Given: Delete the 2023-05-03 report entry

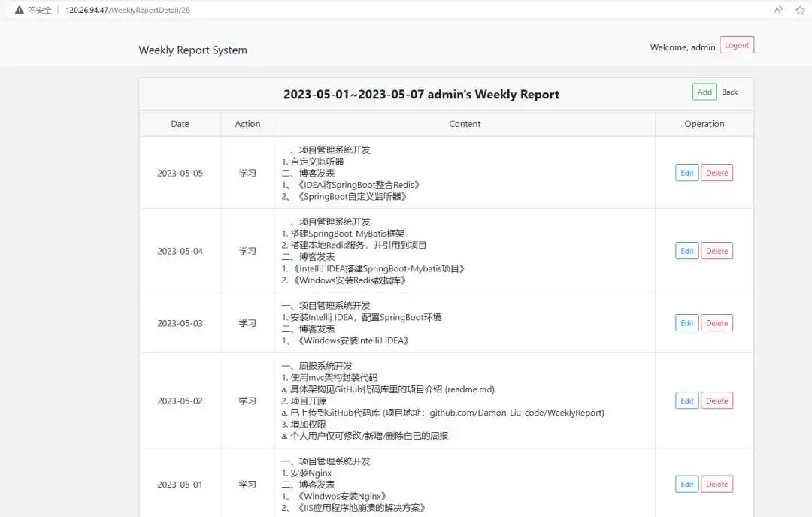Looking at the screenshot, I should (717, 323).
